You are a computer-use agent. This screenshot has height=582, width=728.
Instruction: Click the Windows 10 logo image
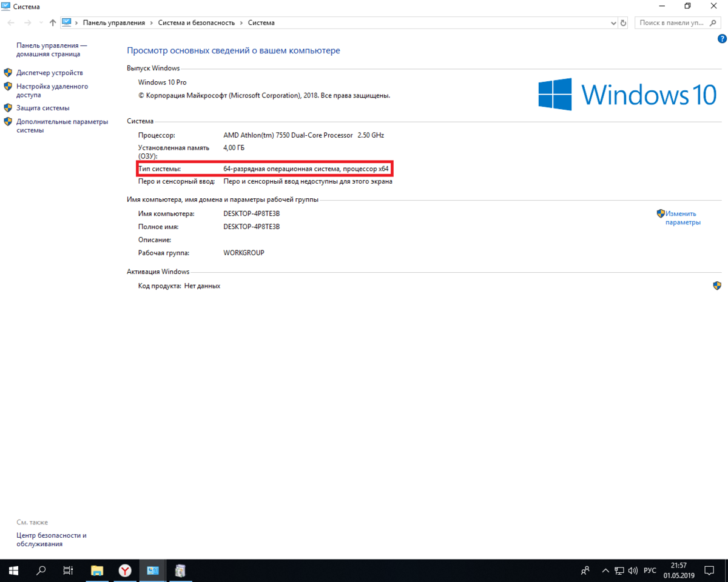tap(627, 95)
